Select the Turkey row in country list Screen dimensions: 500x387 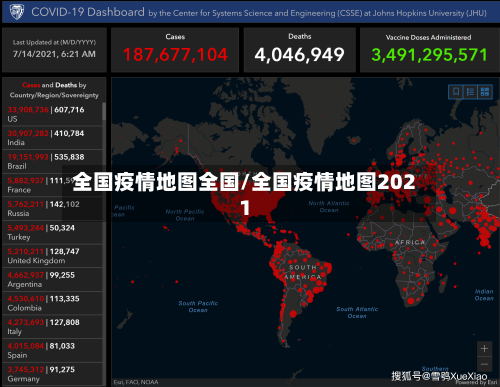click(x=52, y=232)
